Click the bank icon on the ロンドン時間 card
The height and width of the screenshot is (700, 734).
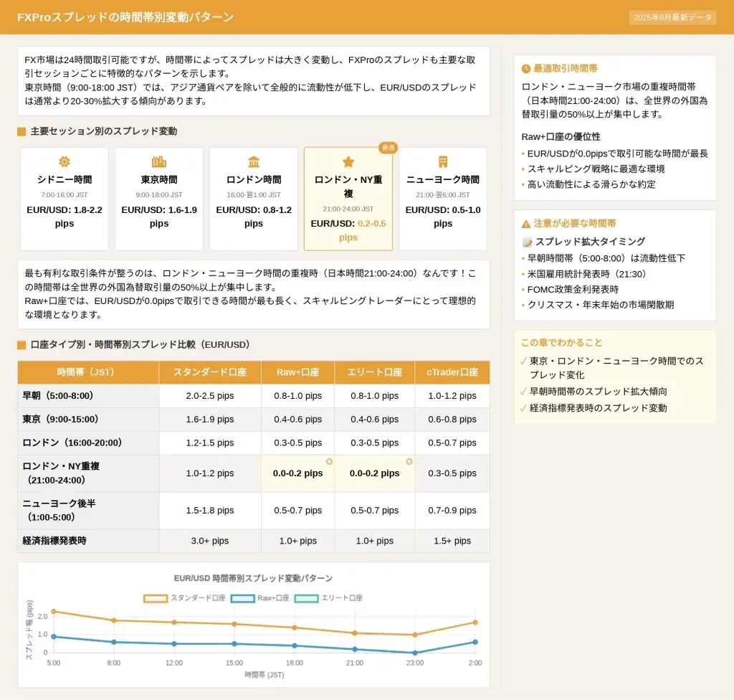click(254, 162)
